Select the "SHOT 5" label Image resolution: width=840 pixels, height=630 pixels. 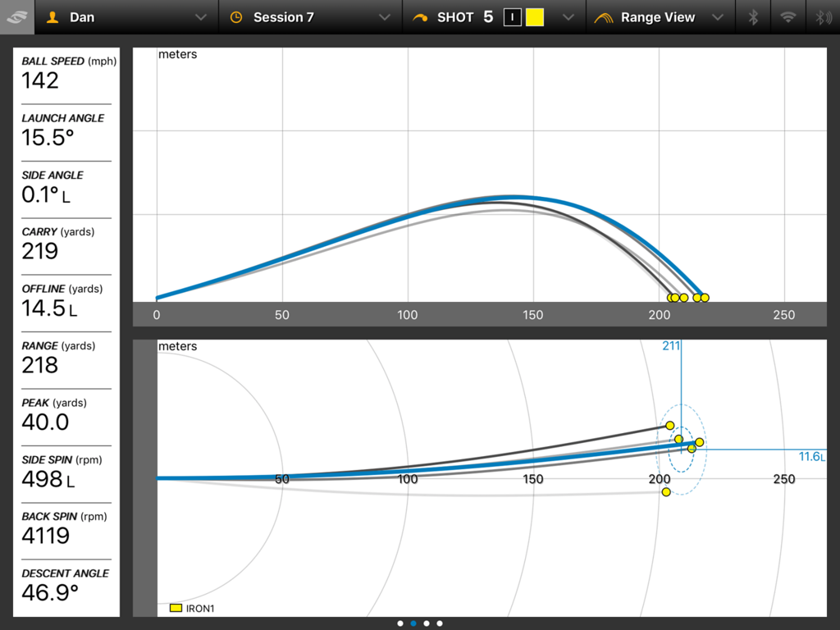465,17
